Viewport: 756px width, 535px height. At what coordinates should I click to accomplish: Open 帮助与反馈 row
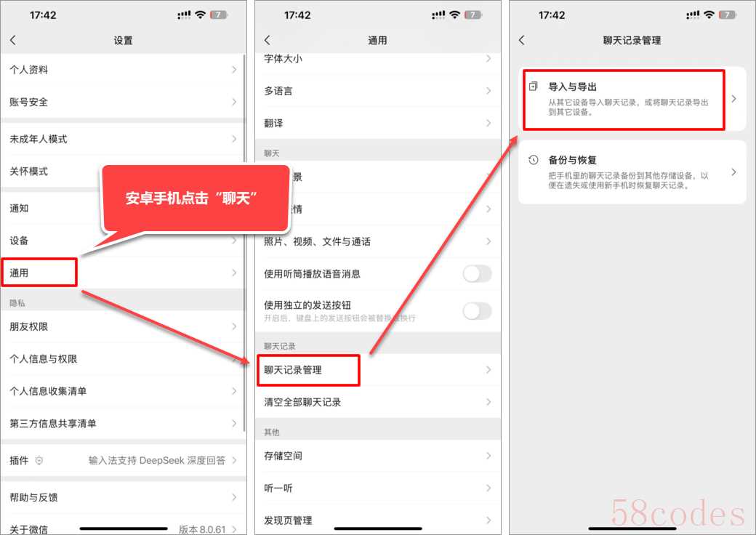pyautogui.click(x=123, y=497)
